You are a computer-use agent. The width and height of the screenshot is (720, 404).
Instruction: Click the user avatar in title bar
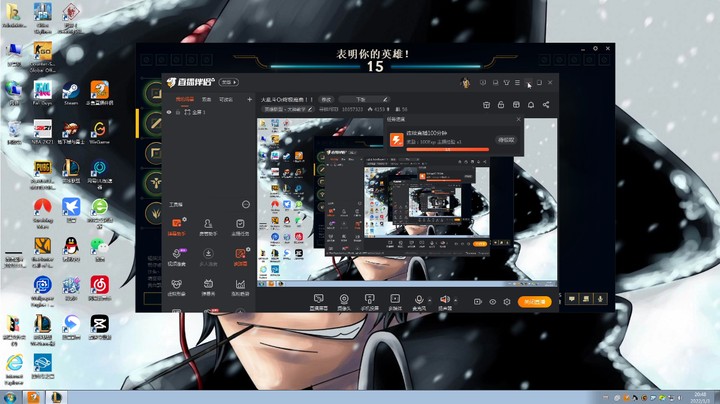(465, 83)
